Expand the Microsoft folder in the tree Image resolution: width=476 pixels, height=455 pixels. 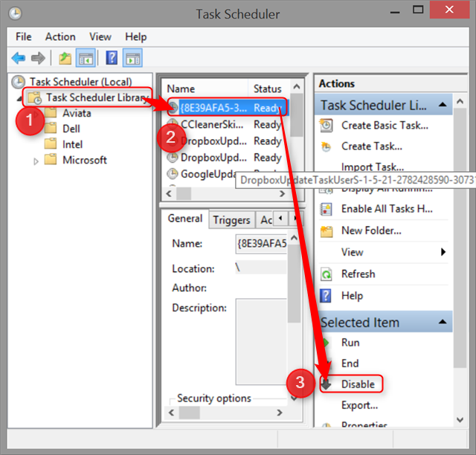tap(36, 161)
